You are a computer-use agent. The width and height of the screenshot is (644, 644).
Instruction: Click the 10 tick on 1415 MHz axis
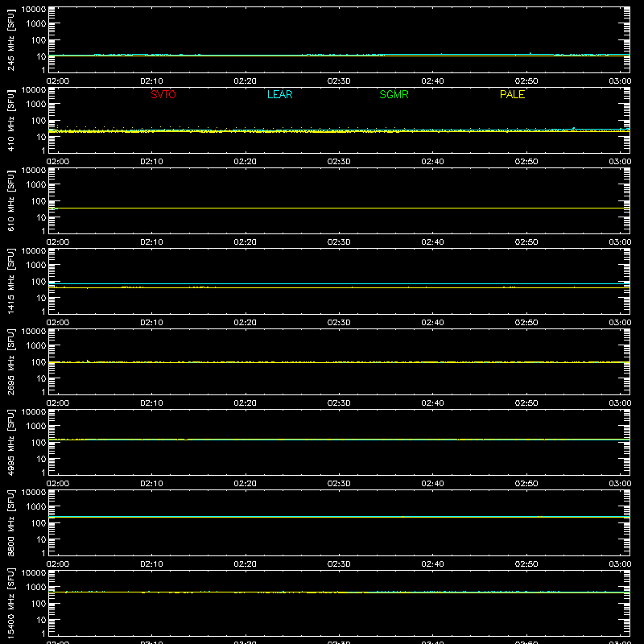tap(41, 298)
